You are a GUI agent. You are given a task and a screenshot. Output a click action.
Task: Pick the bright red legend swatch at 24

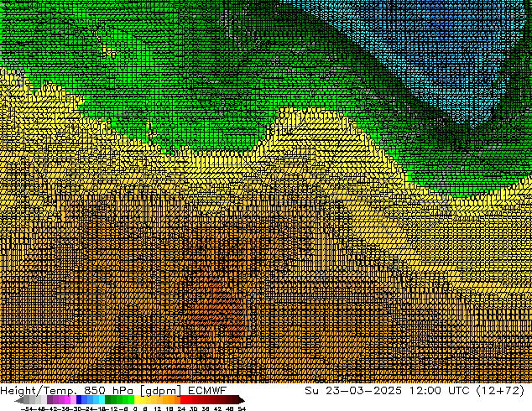183,399
